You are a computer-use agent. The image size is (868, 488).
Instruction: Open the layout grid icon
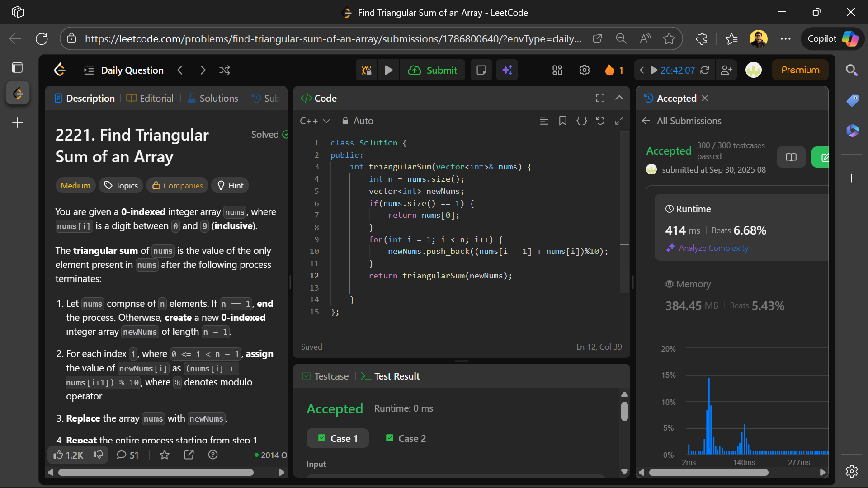click(557, 70)
